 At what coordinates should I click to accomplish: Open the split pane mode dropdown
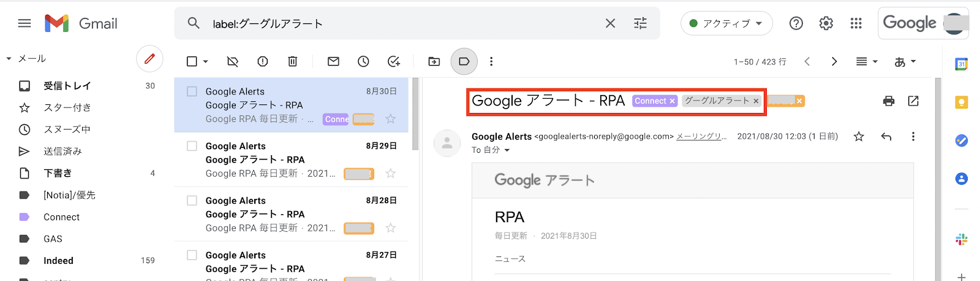point(867,61)
